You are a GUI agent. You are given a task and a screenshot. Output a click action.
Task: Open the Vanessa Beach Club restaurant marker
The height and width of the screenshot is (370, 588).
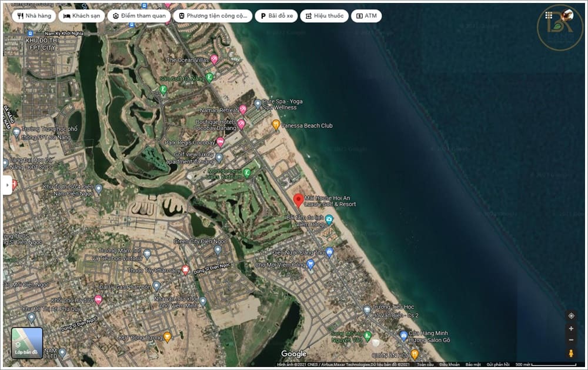click(x=276, y=124)
